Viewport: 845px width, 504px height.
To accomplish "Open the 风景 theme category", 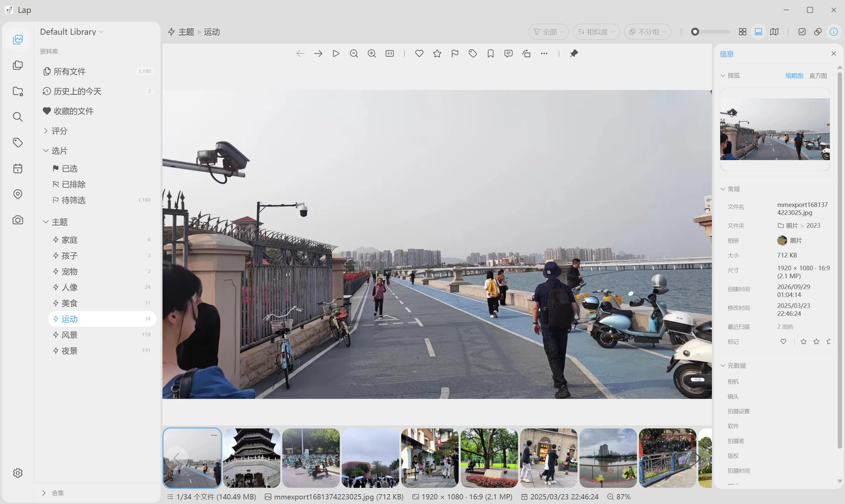I will (102, 335).
